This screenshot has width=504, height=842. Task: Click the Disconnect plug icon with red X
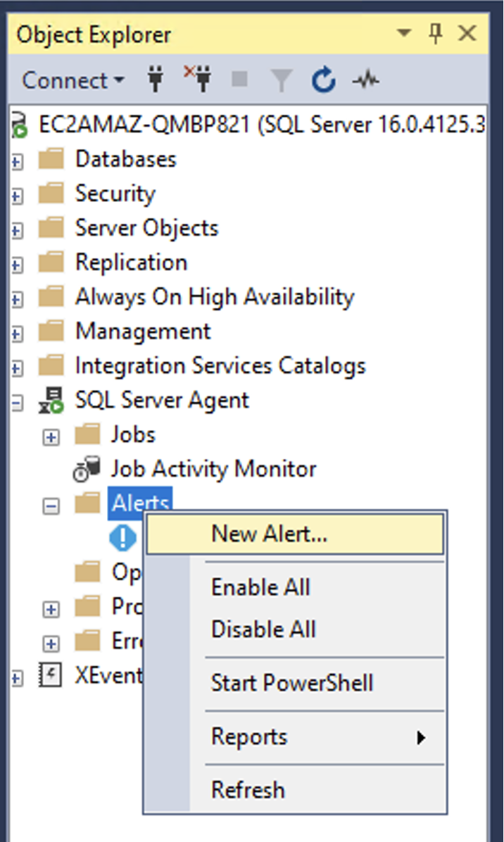(198, 79)
